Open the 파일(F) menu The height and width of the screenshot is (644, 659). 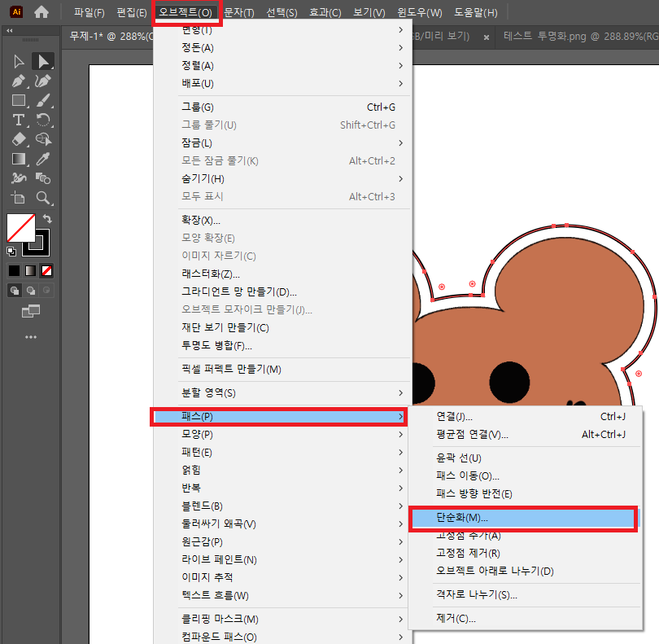89,12
